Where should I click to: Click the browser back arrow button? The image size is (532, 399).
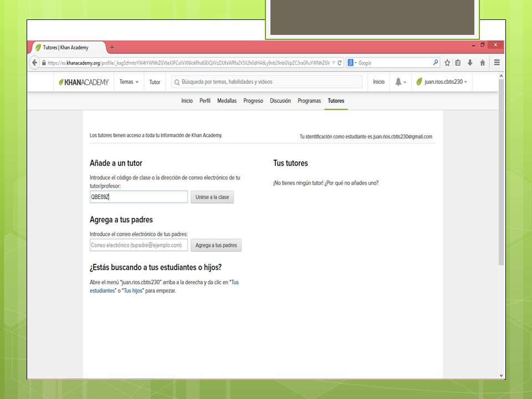34,63
